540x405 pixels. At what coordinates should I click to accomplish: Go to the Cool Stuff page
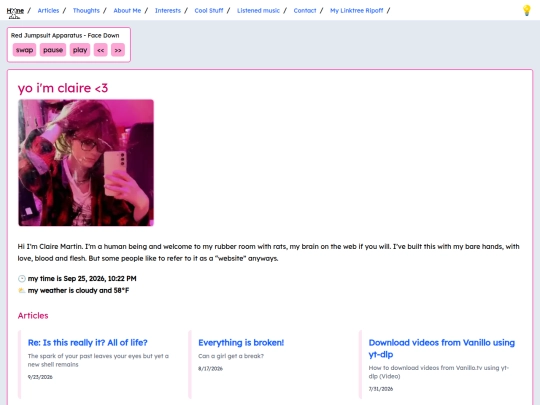click(209, 11)
